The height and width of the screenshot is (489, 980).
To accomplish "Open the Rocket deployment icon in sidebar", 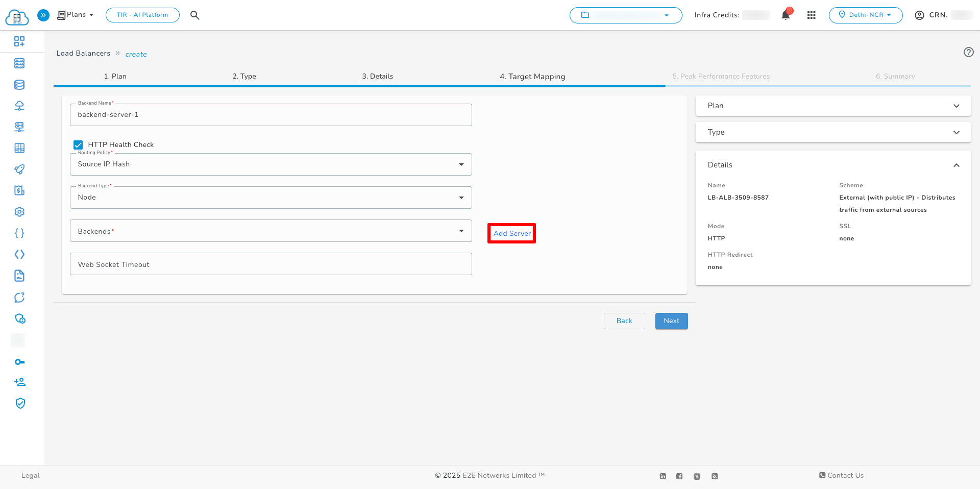I will pyautogui.click(x=19, y=169).
